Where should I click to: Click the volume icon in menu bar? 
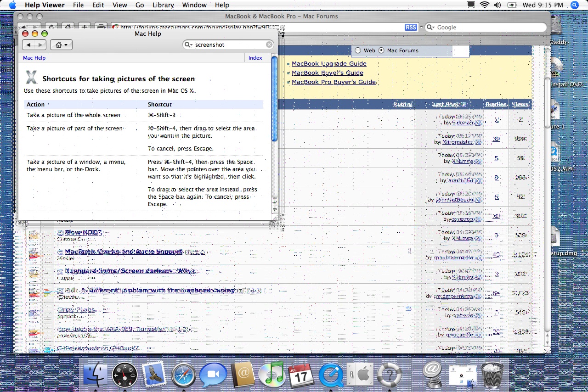(x=498, y=5)
